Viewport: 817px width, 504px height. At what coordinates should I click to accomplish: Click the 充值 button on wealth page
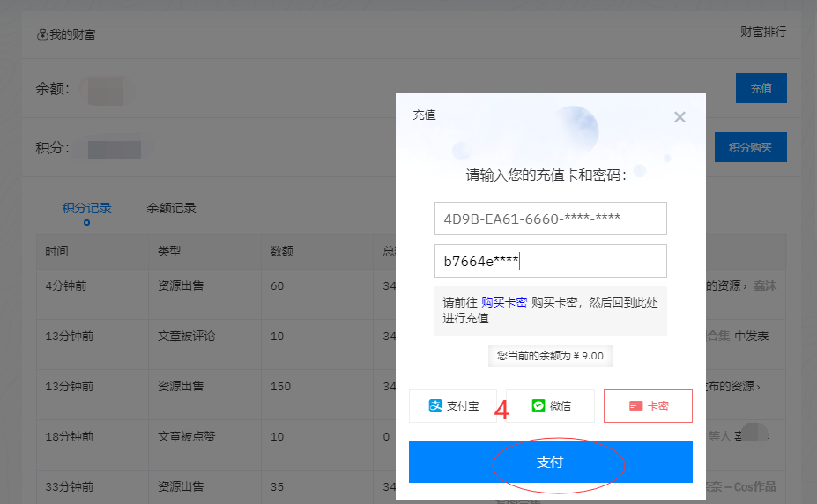click(x=761, y=88)
